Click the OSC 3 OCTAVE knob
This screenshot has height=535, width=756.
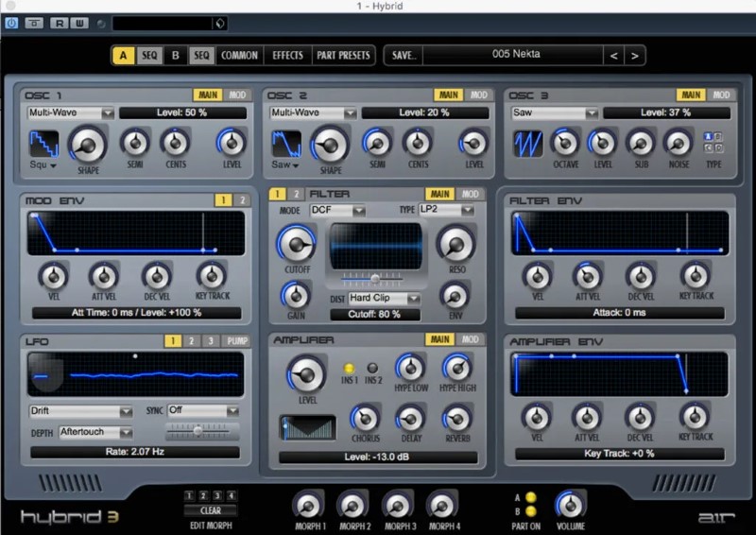tap(565, 143)
